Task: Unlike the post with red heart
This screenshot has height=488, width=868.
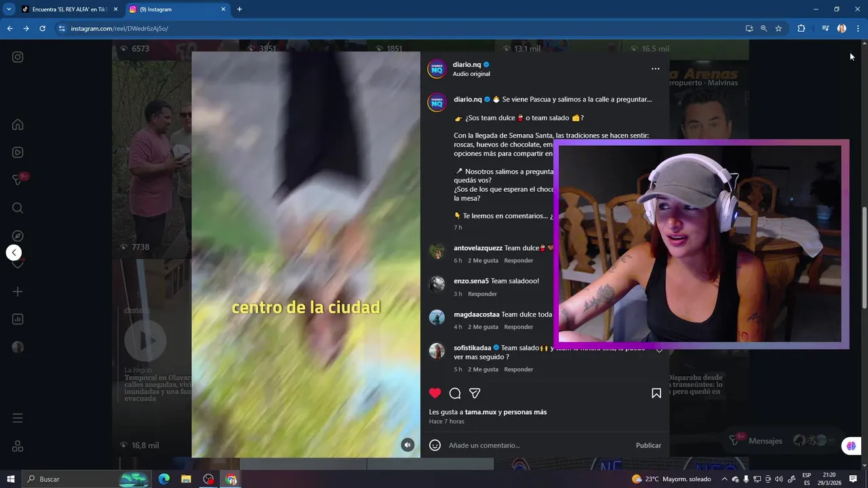Action: point(435,393)
